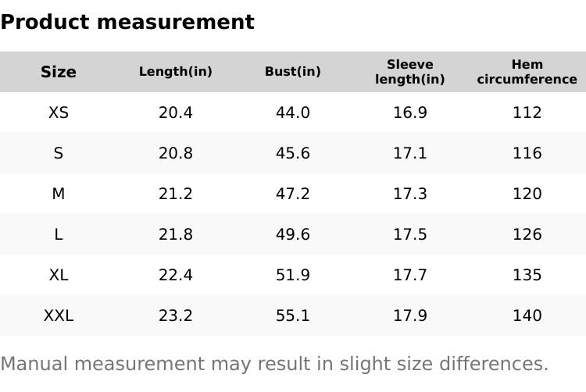Select the L size row label

[59, 234]
